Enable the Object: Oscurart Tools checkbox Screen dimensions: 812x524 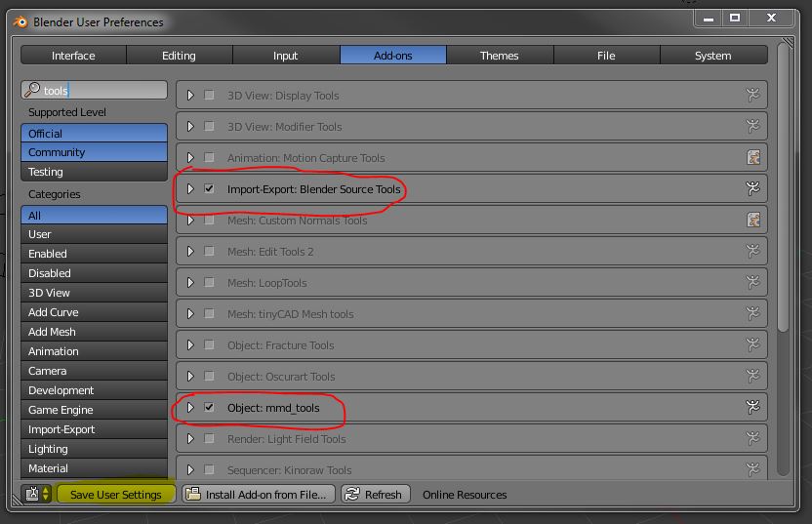pos(209,376)
